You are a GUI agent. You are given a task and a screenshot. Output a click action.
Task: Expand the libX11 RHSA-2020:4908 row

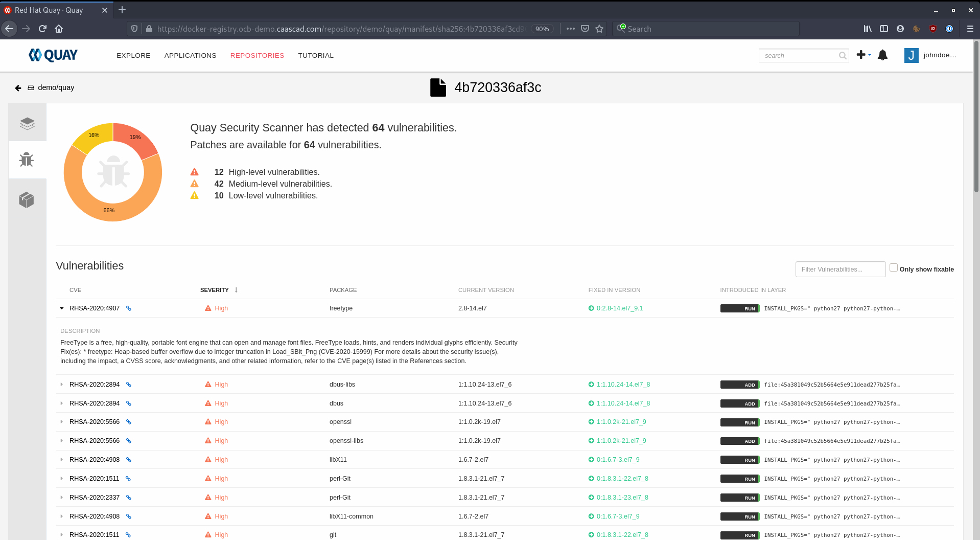coord(62,460)
